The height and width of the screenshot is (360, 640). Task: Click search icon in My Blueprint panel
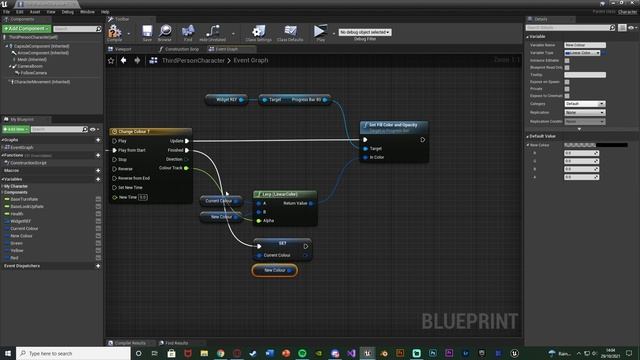pos(85,129)
